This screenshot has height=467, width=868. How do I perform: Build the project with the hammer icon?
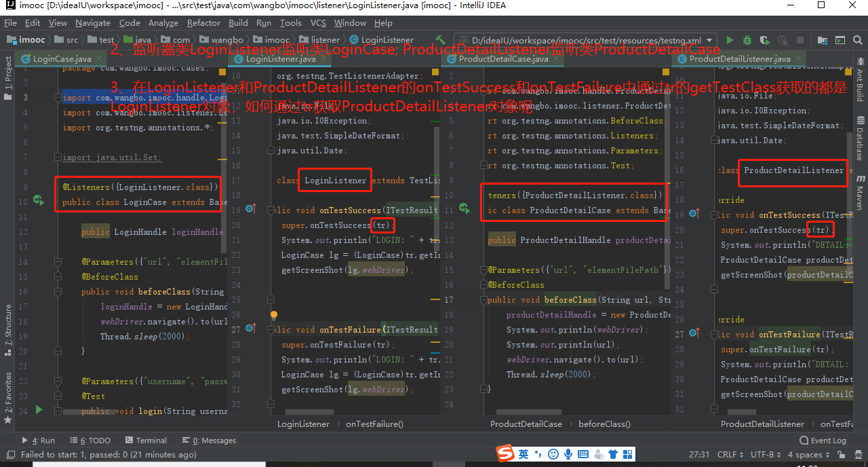(x=441, y=40)
